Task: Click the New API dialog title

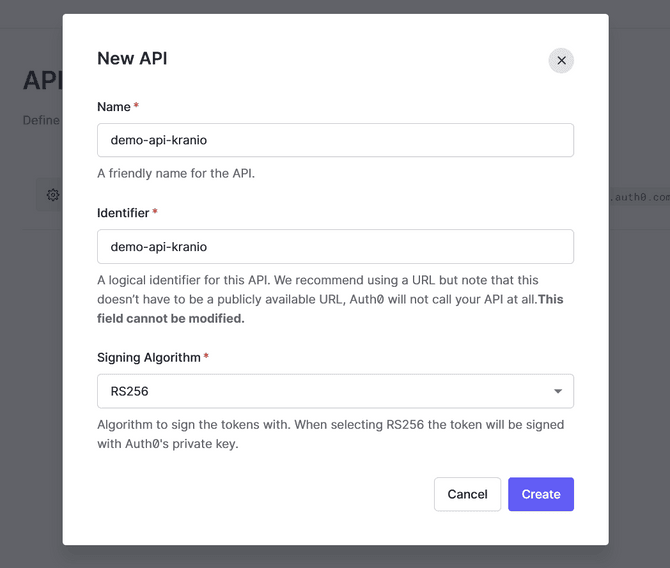Action: (x=132, y=58)
